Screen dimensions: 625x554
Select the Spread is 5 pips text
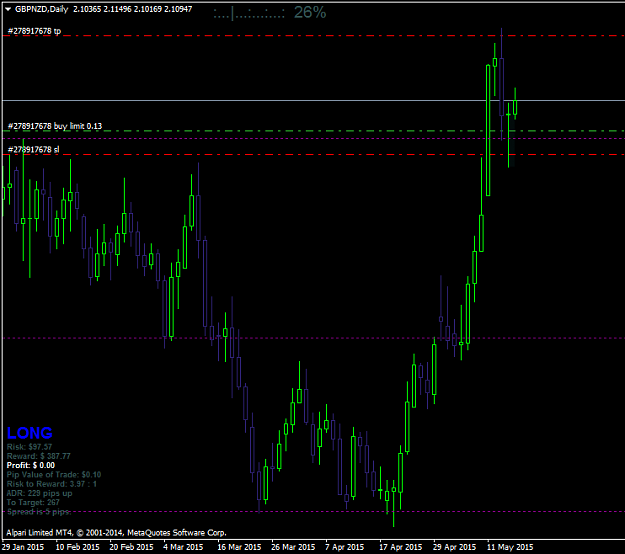pos(39,511)
